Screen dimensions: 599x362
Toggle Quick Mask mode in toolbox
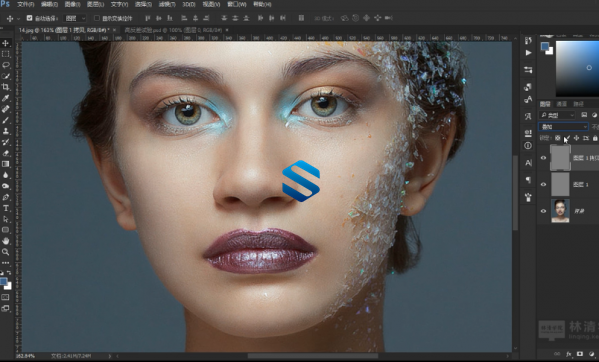(x=5, y=297)
